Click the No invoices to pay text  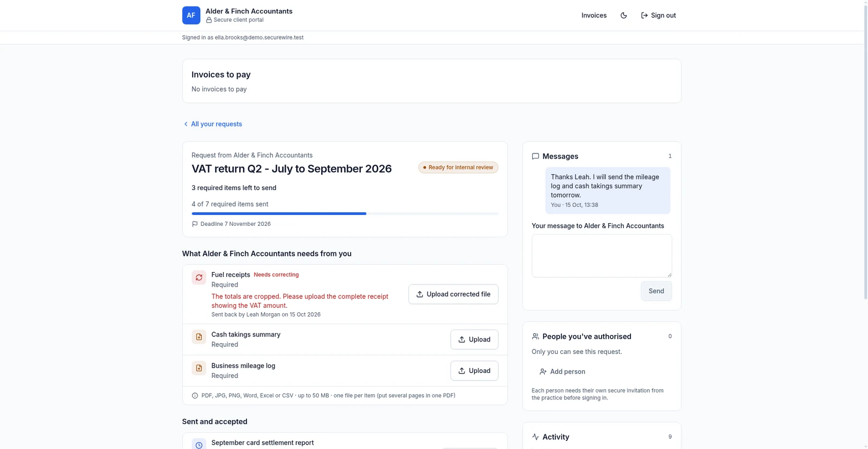pyautogui.click(x=219, y=89)
